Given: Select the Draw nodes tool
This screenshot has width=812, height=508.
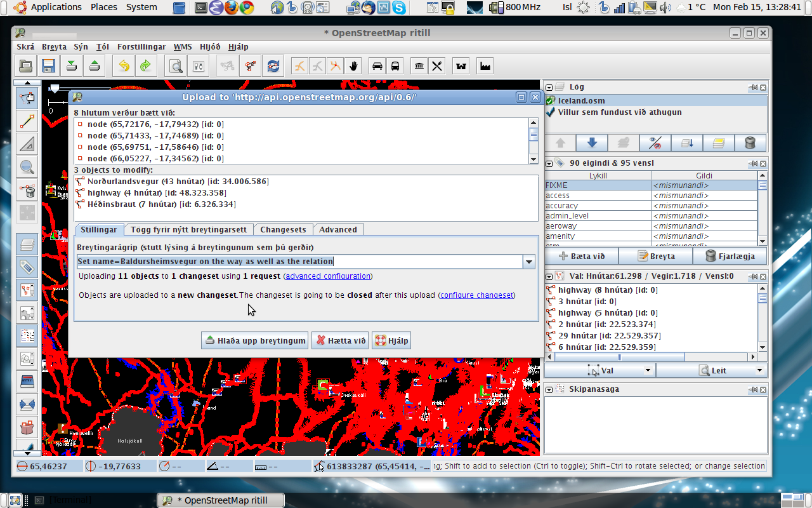Looking at the screenshot, I should click(27, 121).
